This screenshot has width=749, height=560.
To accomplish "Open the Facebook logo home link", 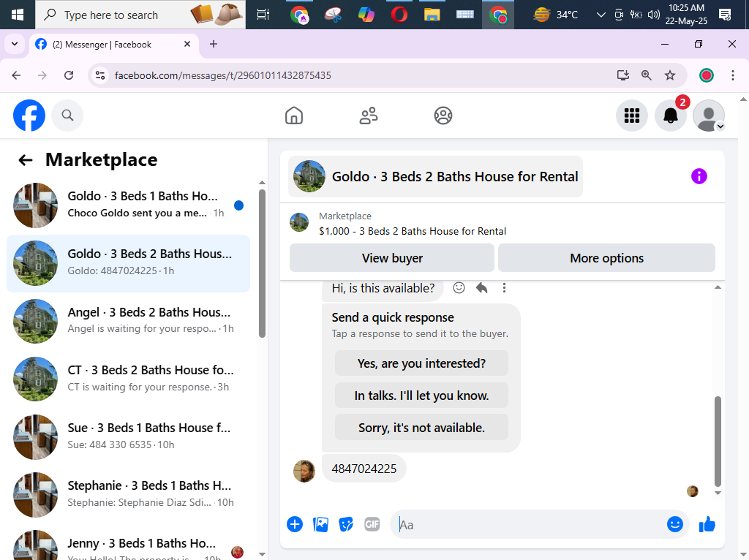I will click(x=29, y=116).
